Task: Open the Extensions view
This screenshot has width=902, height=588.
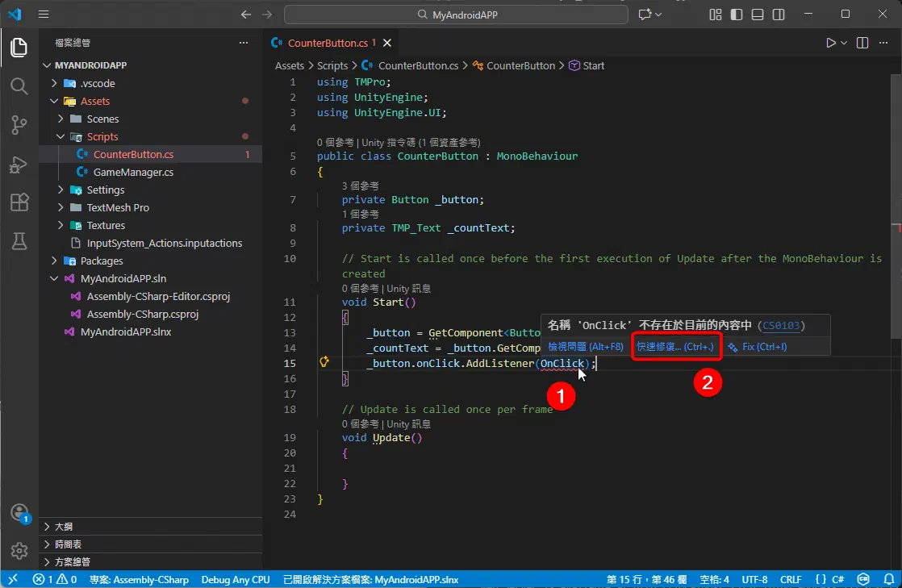Action: tap(19, 202)
